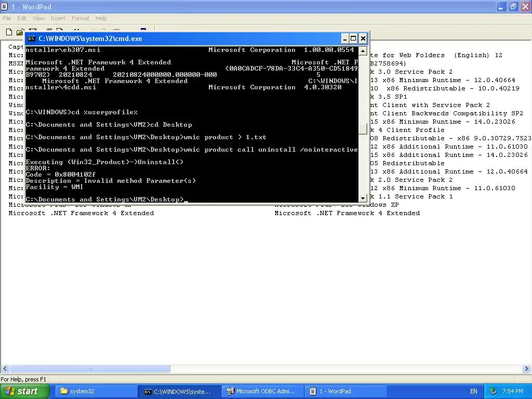532x399 pixels.
Task: Click 'te for Web Folders (English) 12' text
Action: click(x=436, y=55)
